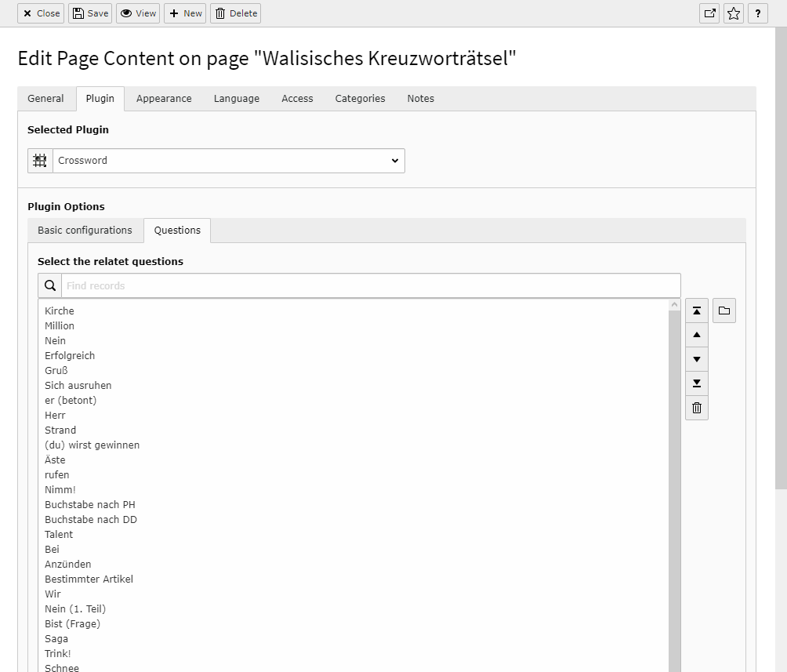The image size is (787, 672).
Task: Delete this content element
Action: 236,13
